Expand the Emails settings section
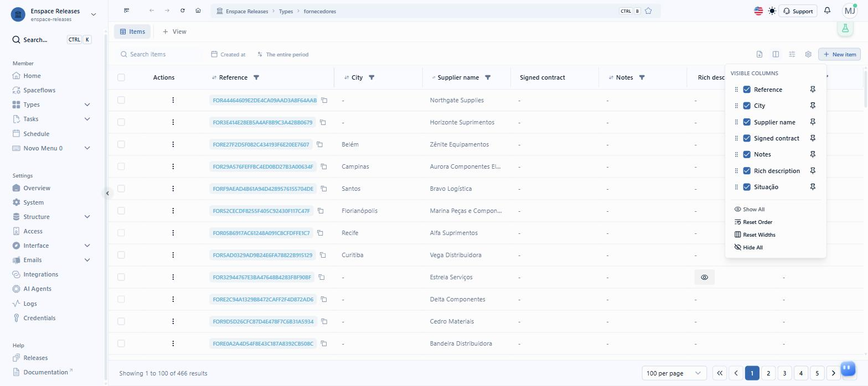The height and width of the screenshot is (386, 868). (87, 260)
